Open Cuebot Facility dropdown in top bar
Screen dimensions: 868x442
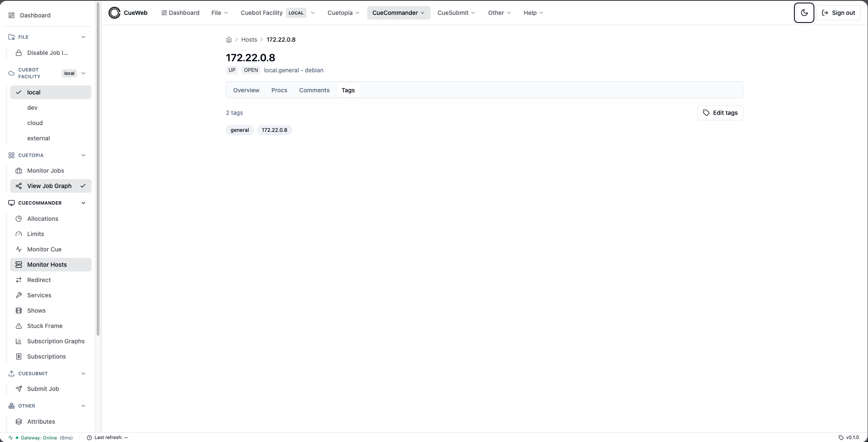[278, 13]
